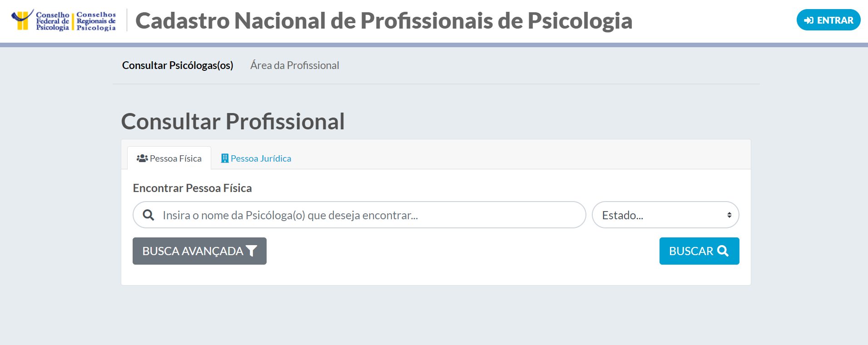The width and height of the screenshot is (868, 345).
Task: Open the Consultar Psicólogas(os) menu item
Action: 178,65
